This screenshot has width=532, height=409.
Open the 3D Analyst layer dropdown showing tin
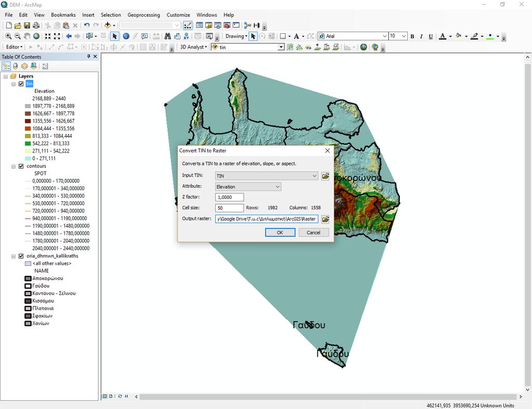(281, 47)
